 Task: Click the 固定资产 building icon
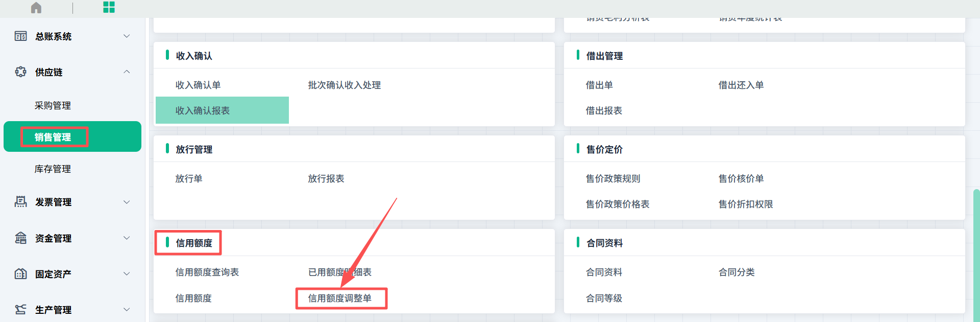click(21, 274)
